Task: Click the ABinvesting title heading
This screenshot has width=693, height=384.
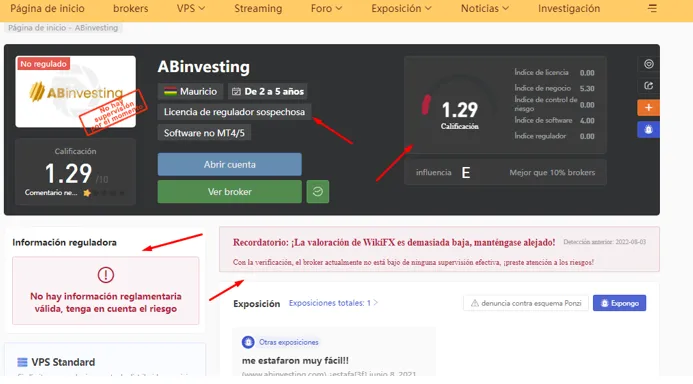Action: 204,67
